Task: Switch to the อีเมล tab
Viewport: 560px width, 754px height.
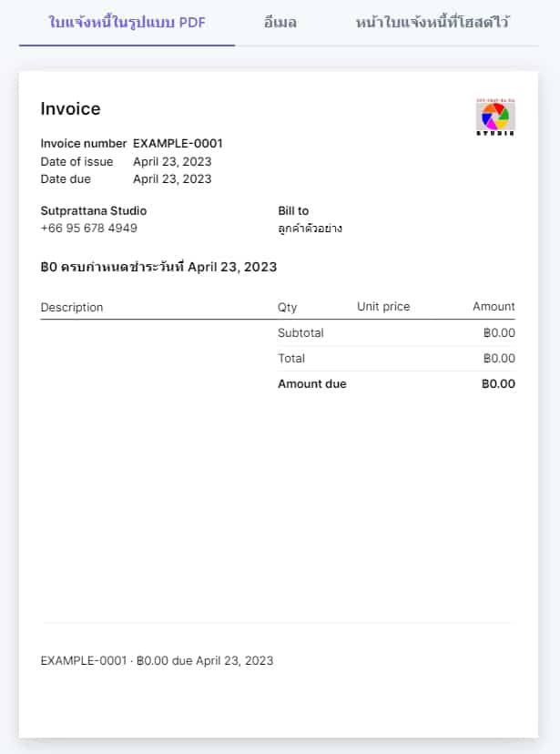Action: click(280, 22)
